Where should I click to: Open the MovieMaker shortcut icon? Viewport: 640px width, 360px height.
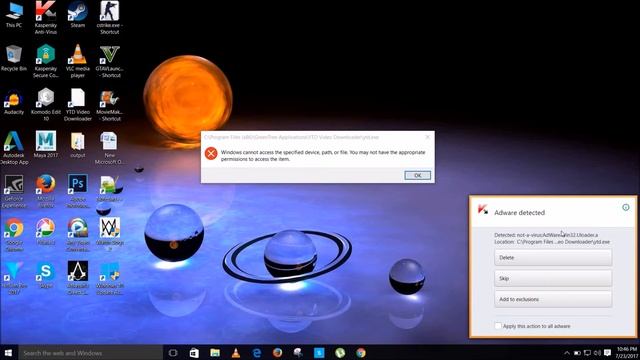pyautogui.click(x=109, y=104)
